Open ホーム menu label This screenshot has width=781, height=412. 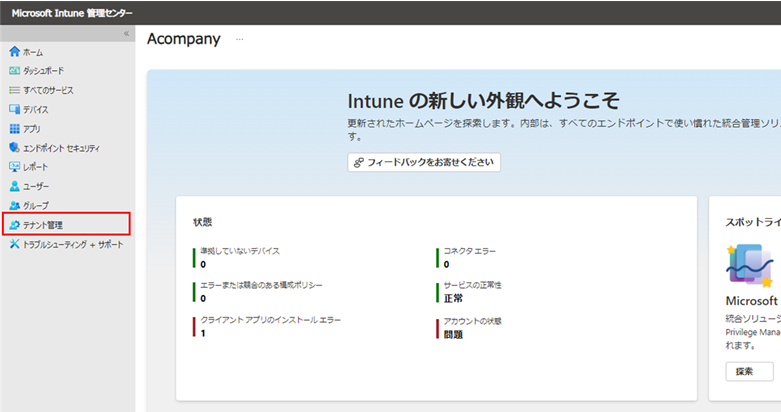coord(33,52)
